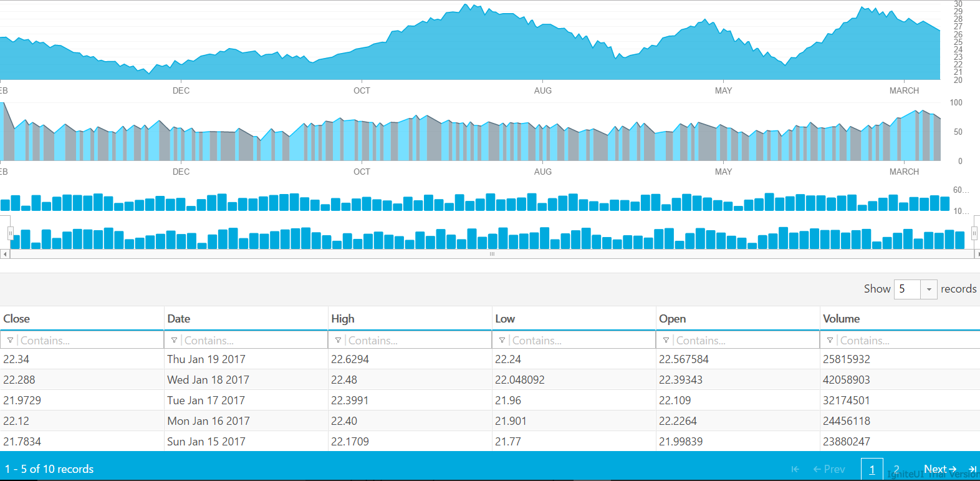Expand the Show records dropdown arrow
Viewport: 980px width, 481px height.
929,289
